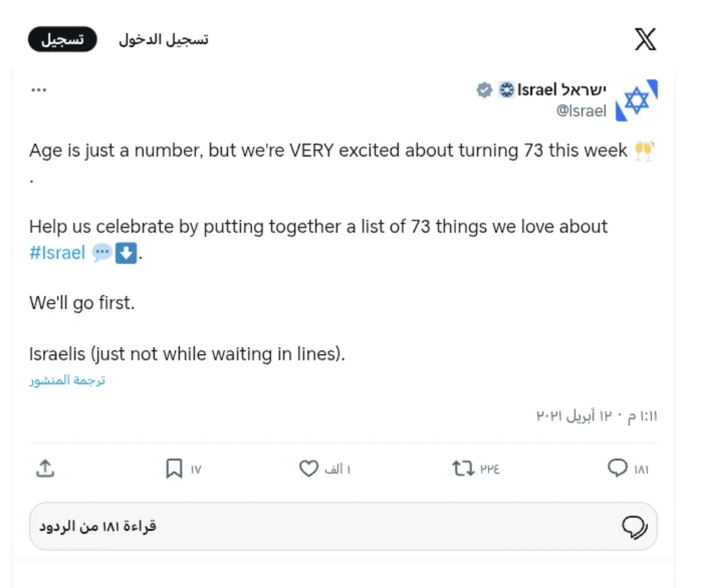Open the #Israel hashtag link

57,253
